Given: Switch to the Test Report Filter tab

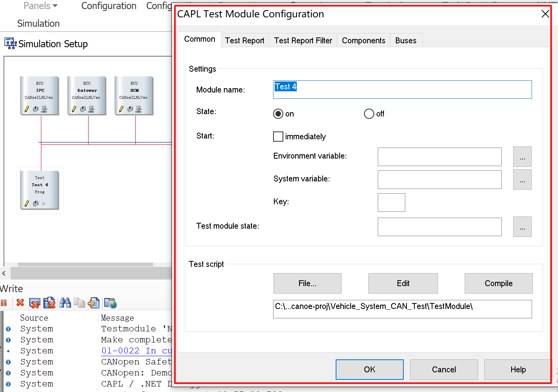Looking at the screenshot, I should coord(303,40).
